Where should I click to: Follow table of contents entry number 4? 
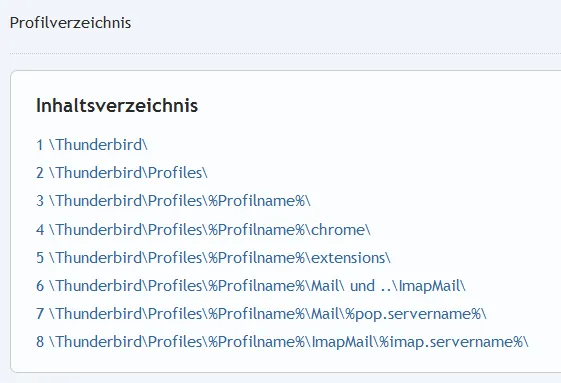[203, 229]
